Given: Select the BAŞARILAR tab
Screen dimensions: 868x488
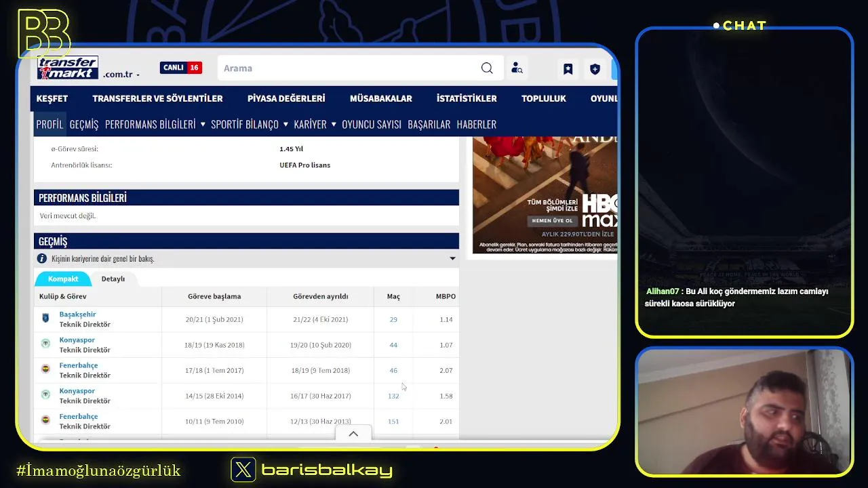Looking at the screenshot, I should coord(429,124).
